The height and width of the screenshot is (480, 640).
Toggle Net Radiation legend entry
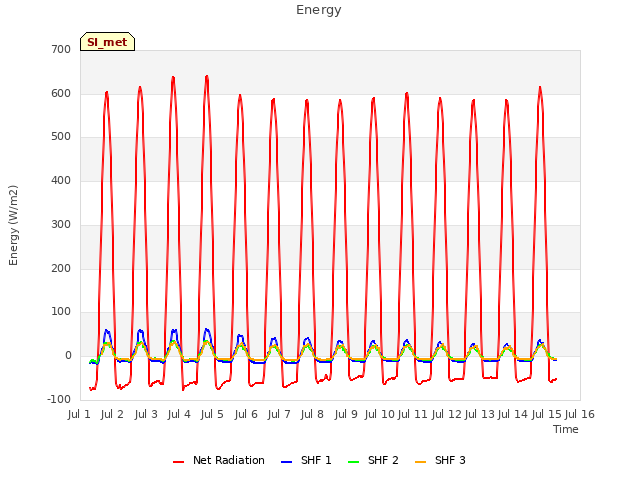tap(219, 460)
